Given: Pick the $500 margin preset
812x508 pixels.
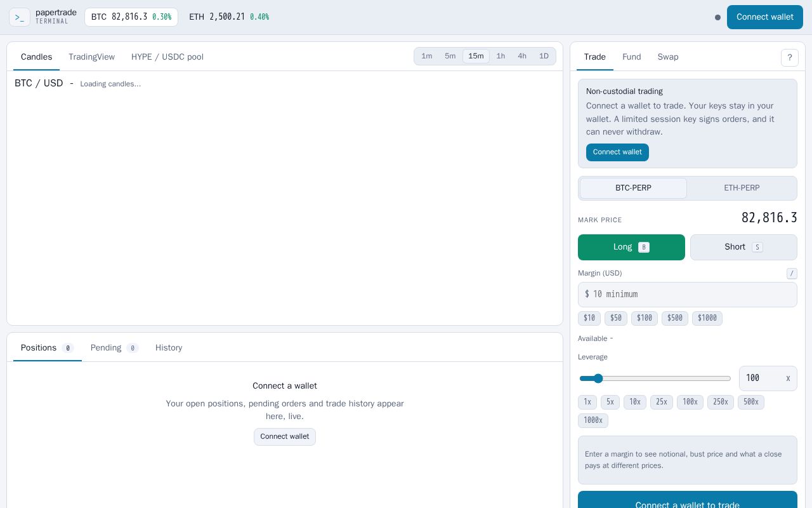Looking at the screenshot, I should (x=675, y=318).
